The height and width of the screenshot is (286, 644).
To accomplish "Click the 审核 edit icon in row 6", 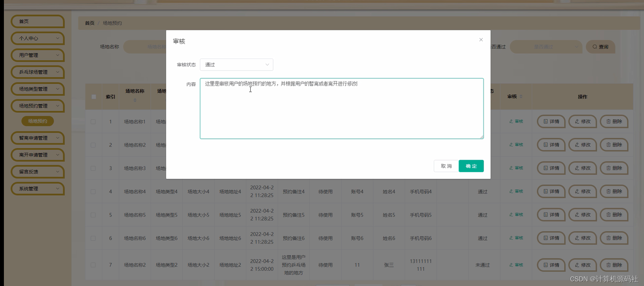I will coord(516,238).
